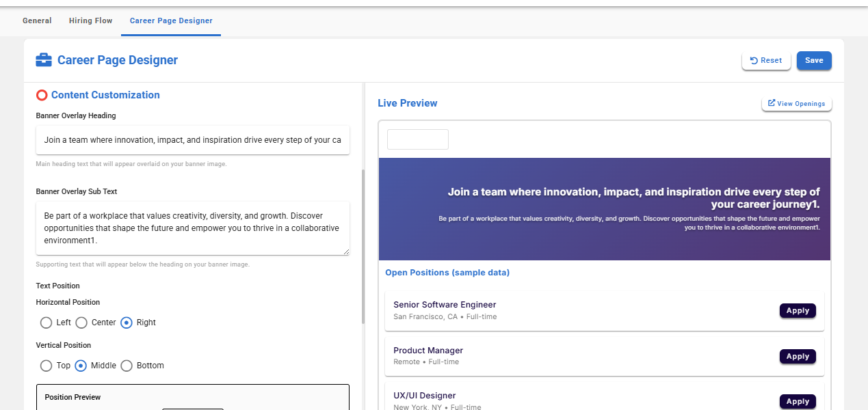Viewport: 868px width, 410px height.
Task: Apply for Senior Software Engineer position
Action: pyautogui.click(x=798, y=311)
